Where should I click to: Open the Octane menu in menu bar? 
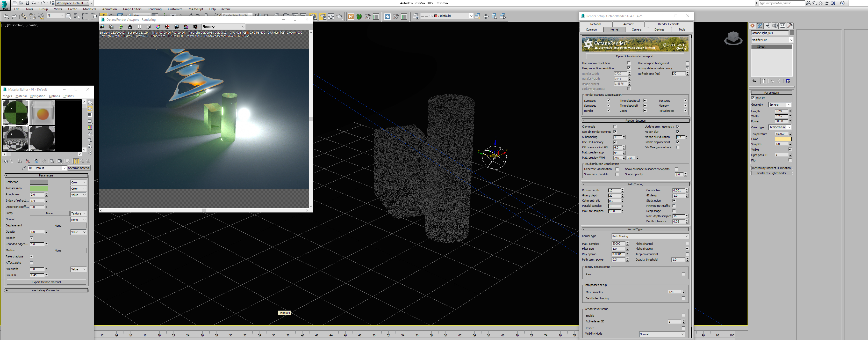click(225, 9)
